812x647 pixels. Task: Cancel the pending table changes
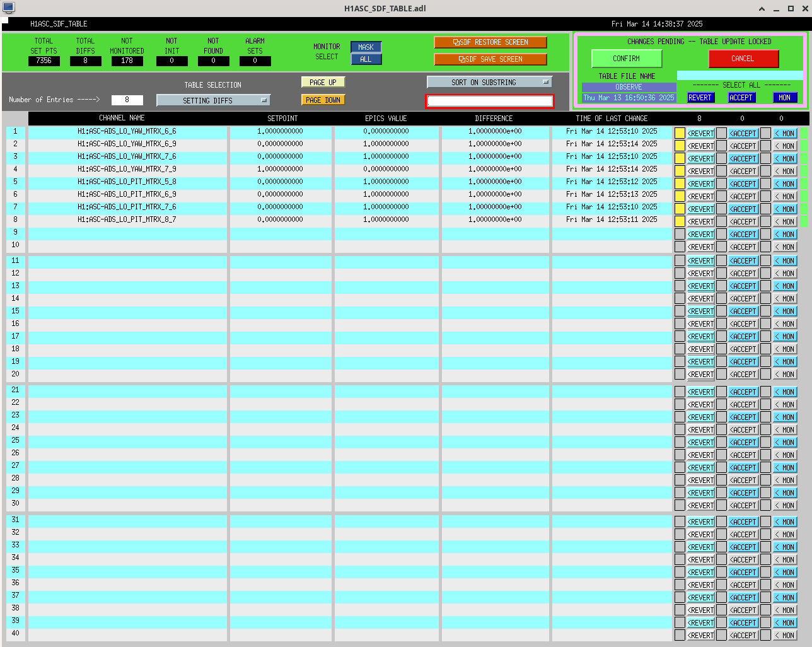(x=743, y=59)
